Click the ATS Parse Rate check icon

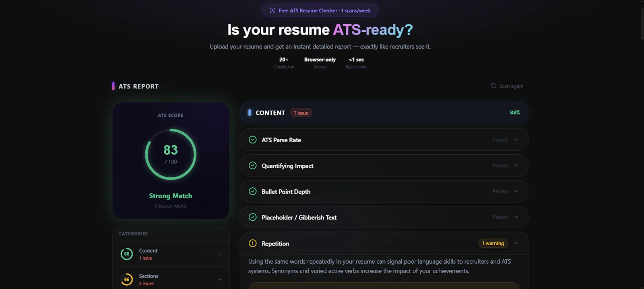pos(253,139)
